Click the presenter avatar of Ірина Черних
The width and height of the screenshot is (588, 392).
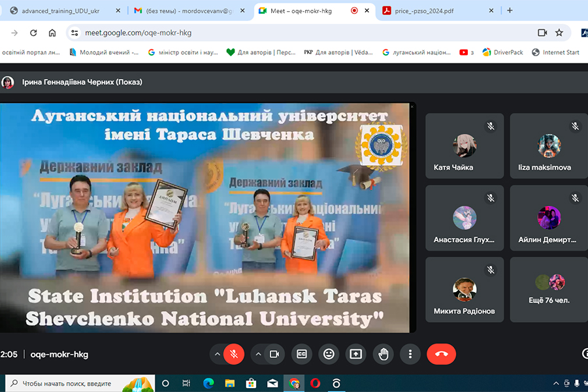coord(7,82)
